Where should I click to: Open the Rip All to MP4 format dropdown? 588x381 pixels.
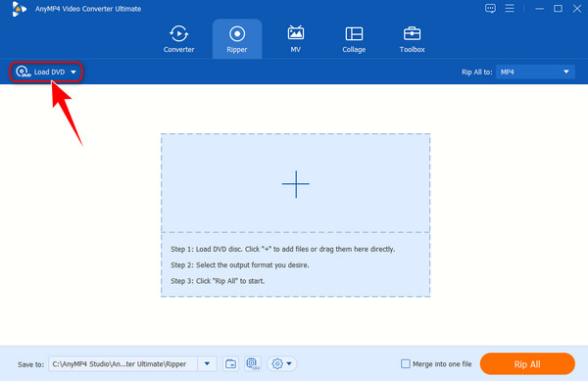535,71
